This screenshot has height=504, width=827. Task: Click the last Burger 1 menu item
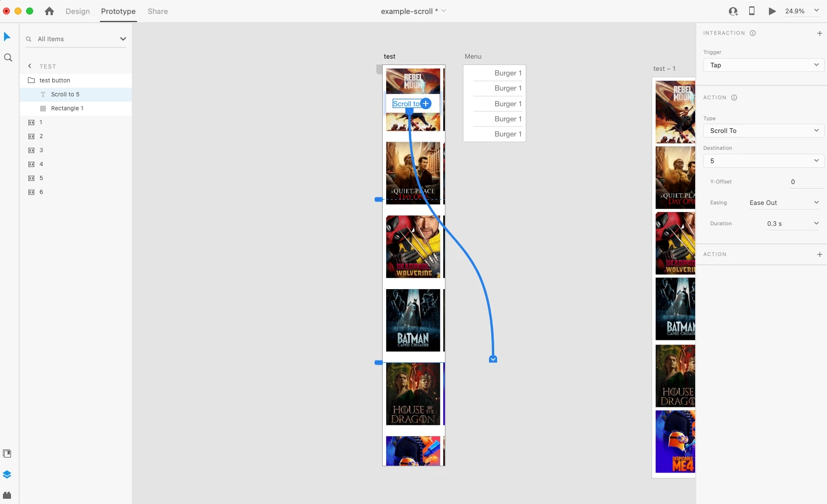pyautogui.click(x=508, y=134)
